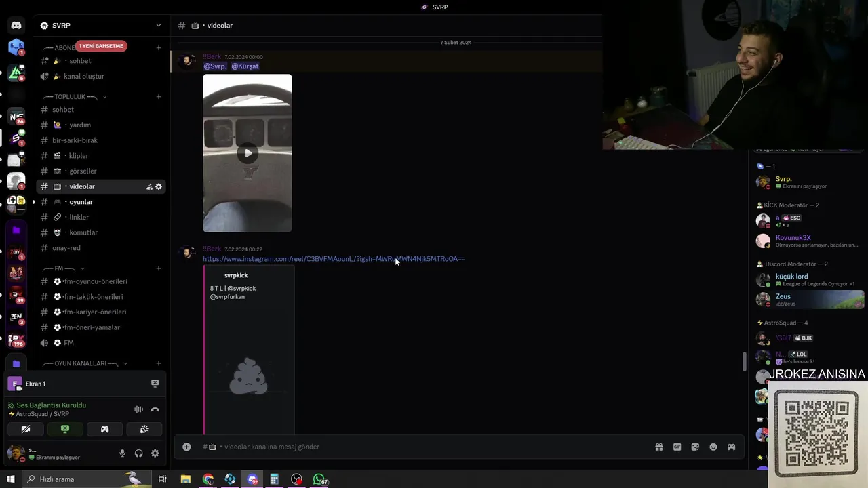
Task: Open edit channel gear for videolar
Action: 159,186
